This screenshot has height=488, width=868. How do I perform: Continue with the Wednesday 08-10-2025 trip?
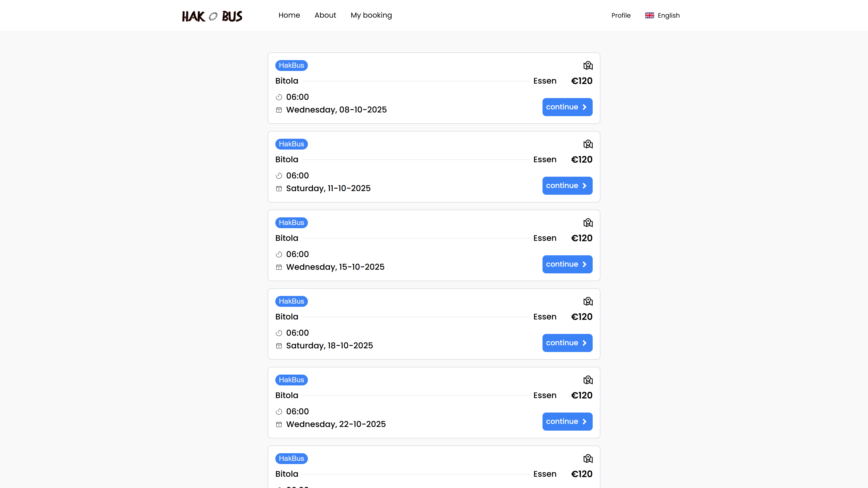(x=567, y=107)
